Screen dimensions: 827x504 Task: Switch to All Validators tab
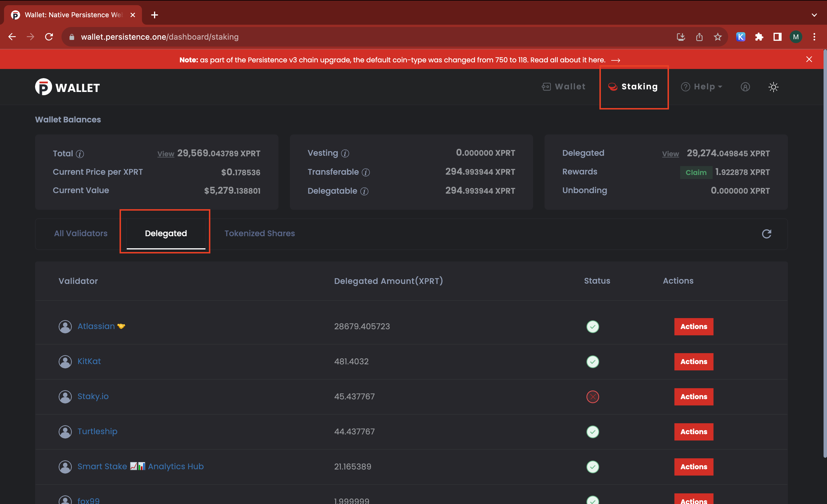(81, 234)
